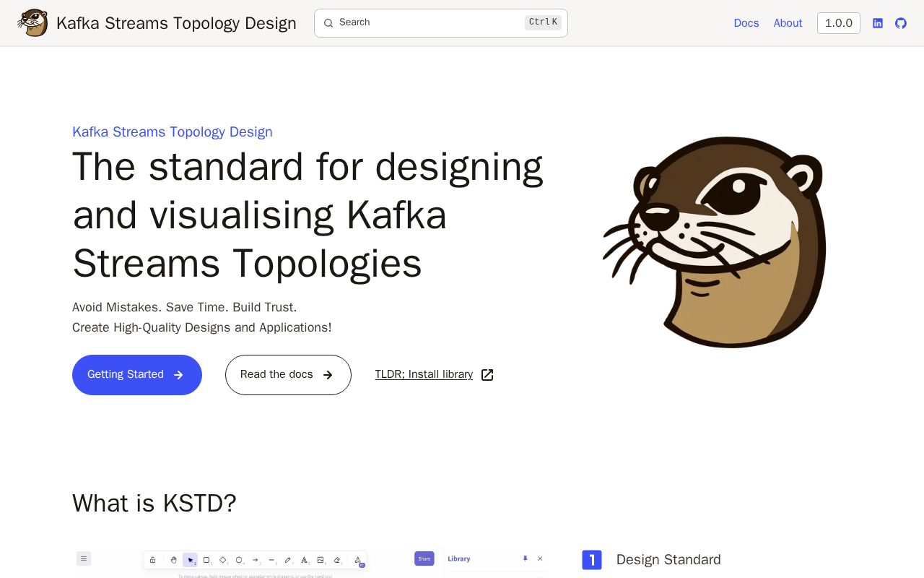
Task: Click the large otter mascot image
Action: [x=715, y=242]
